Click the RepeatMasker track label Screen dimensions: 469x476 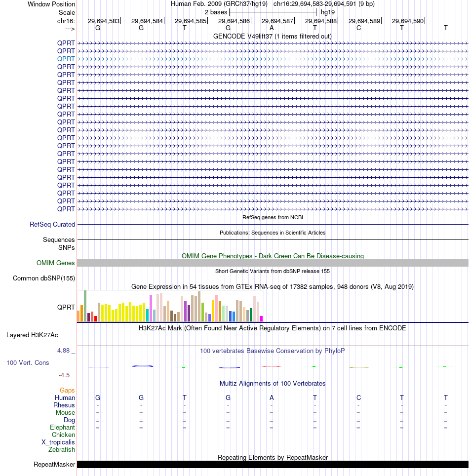(x=54, y=465)
